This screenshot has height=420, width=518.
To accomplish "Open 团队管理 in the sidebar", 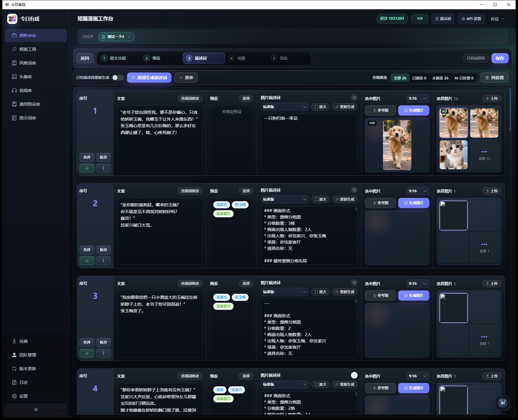I will [36, 355].
